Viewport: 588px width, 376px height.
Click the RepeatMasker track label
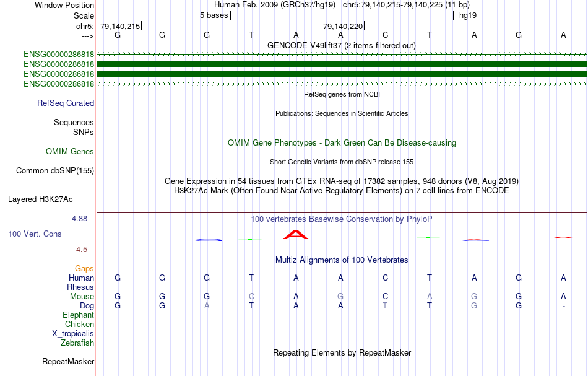coord(68,362)
